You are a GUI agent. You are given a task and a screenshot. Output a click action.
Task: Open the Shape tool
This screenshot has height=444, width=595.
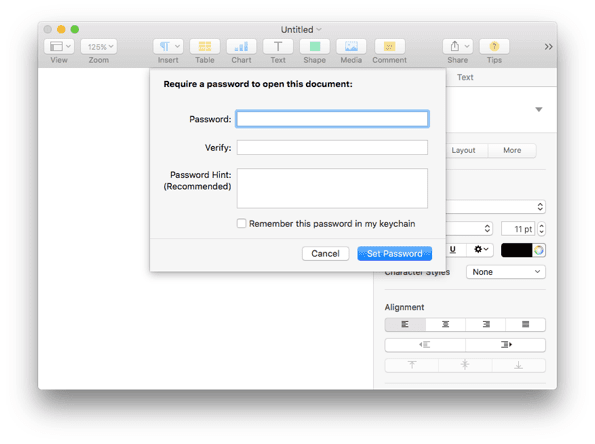tap(315, 47)
